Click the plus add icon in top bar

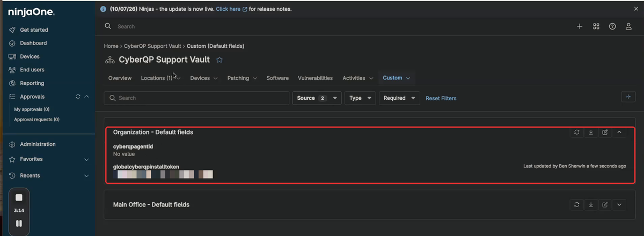[x=580, y=26]
